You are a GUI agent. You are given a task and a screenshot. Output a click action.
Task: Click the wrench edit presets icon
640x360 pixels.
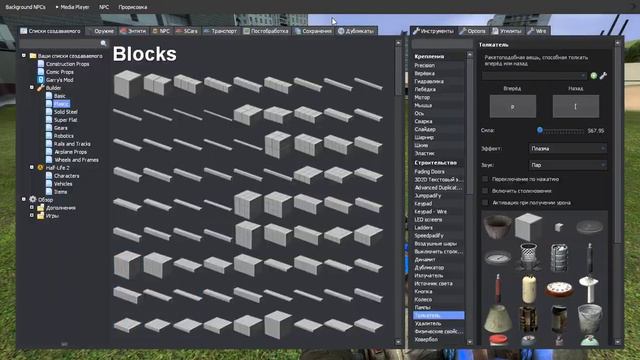pyautogui.click(x=603, y=76)
